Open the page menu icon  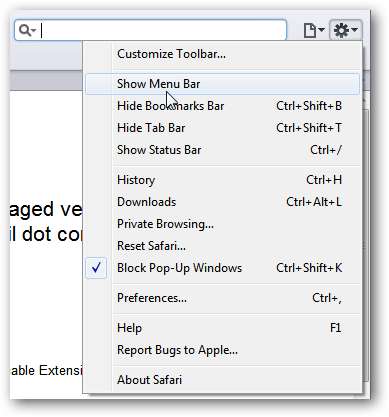point(314,31)
